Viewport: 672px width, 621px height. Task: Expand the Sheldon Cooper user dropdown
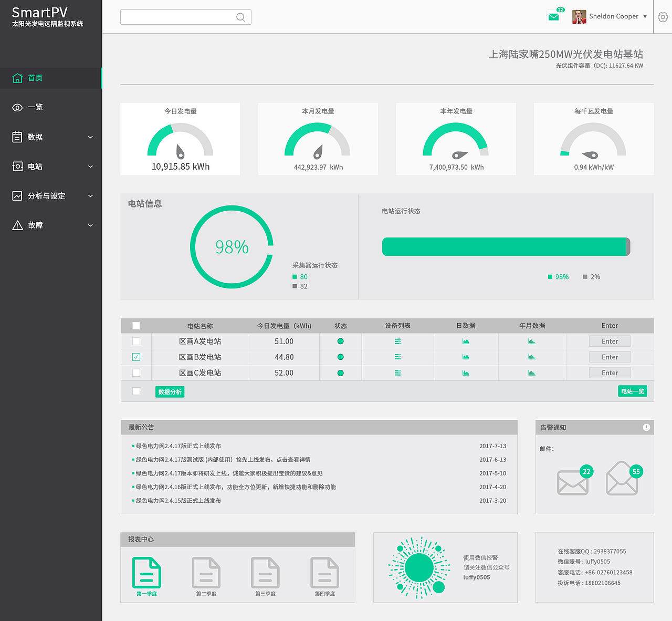(645, 17)
